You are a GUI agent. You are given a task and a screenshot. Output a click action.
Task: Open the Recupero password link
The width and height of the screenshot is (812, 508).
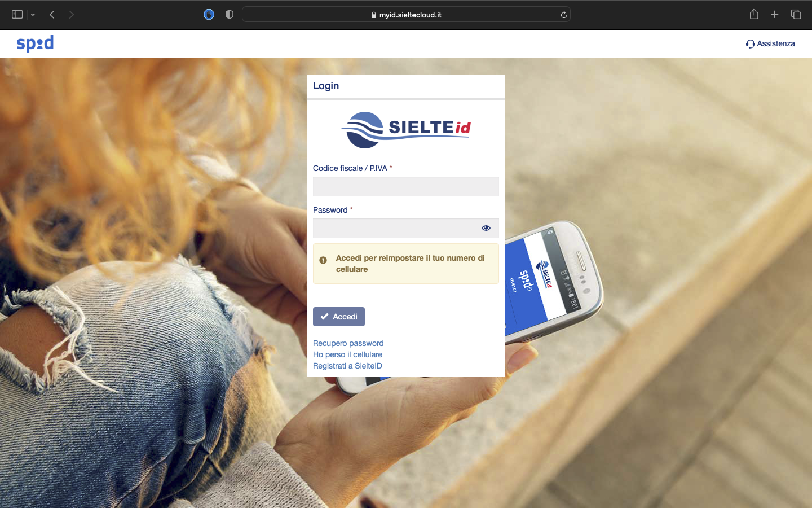348,343
